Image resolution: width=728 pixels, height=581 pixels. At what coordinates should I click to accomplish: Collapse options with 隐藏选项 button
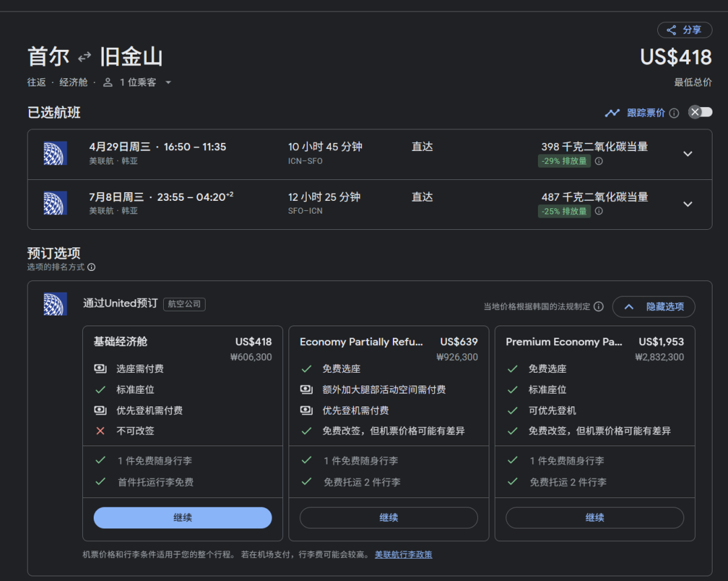click(653, 307)
